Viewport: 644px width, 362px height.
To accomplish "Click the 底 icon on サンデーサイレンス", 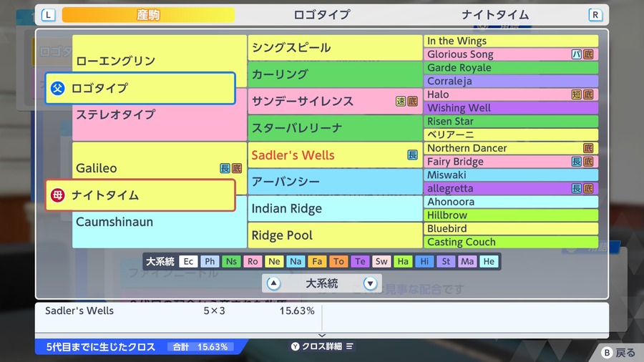I will tap(412, 102).
